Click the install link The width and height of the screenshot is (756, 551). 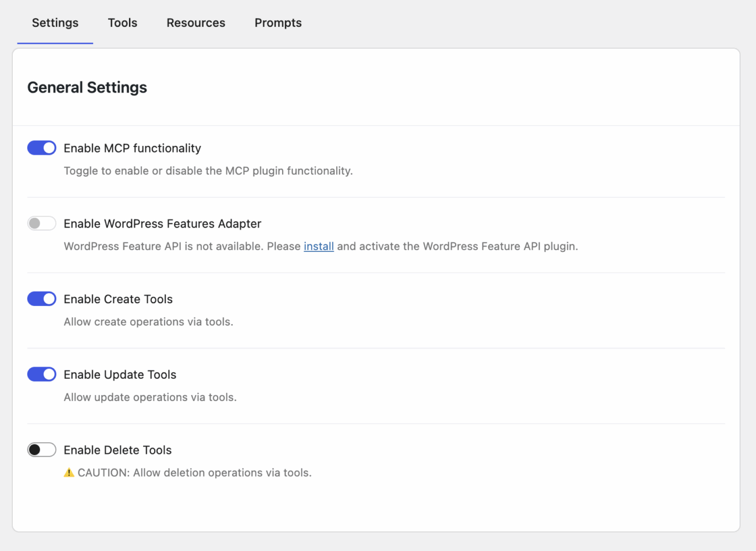coord(319,246)
